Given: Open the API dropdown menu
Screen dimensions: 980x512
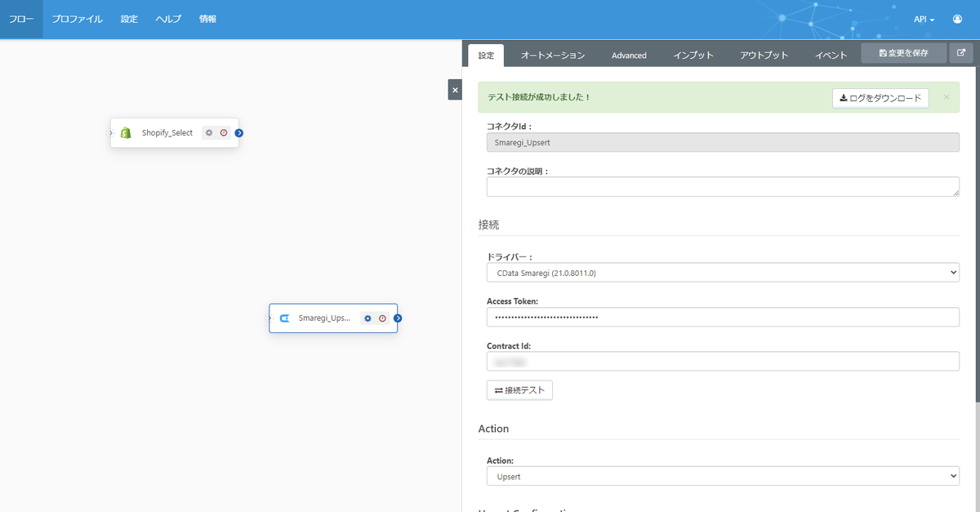Looking at the screenshot, I should point(924,19).
